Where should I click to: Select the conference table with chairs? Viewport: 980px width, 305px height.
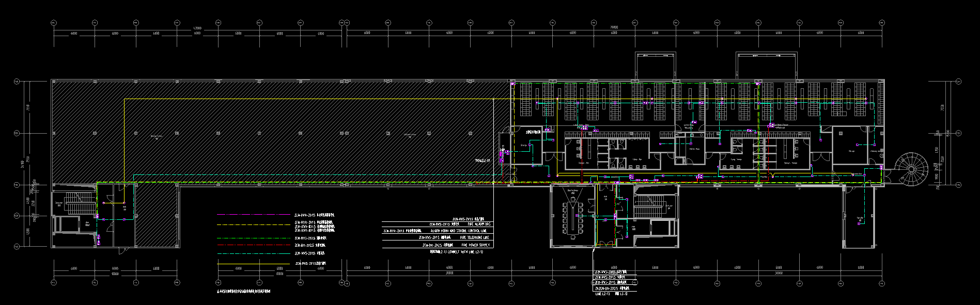pos(573,216)
